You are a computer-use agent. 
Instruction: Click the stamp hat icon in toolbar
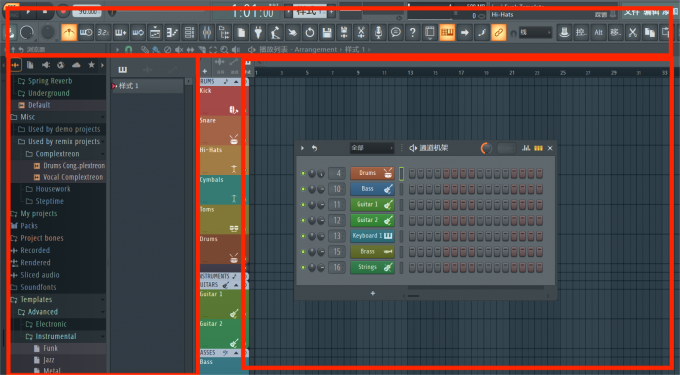[564, 33]
